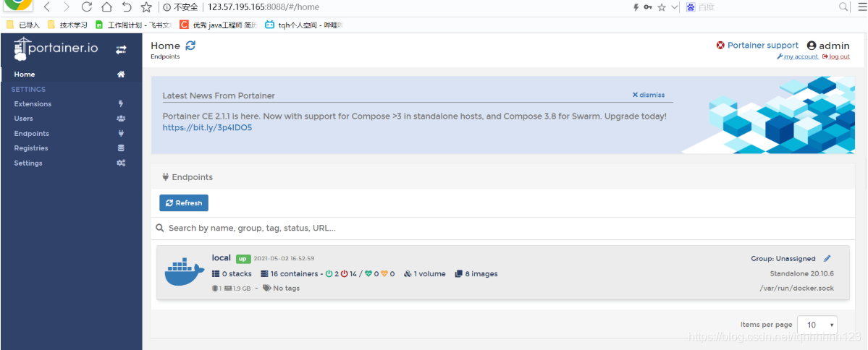The width and height of the screenshot is (868, 350).
Task: Click the edit pencil icon beside Group Unassigned
Action: (827, 258)
